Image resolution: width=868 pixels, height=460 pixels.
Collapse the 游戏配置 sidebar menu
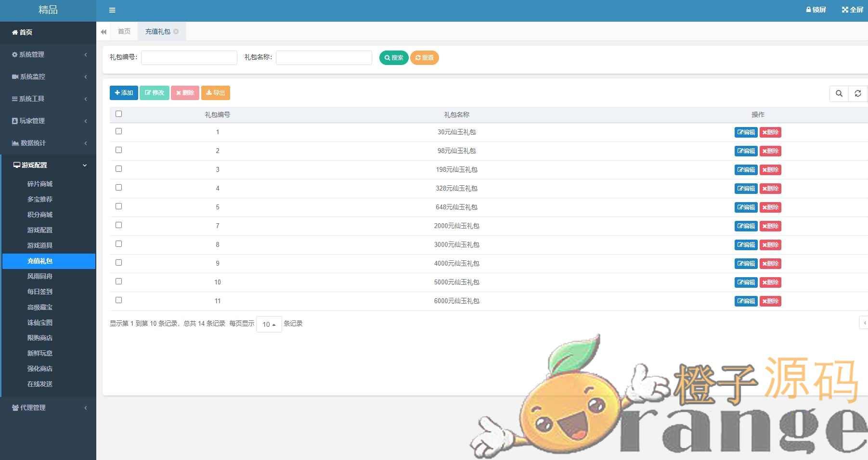click(48, 165)
